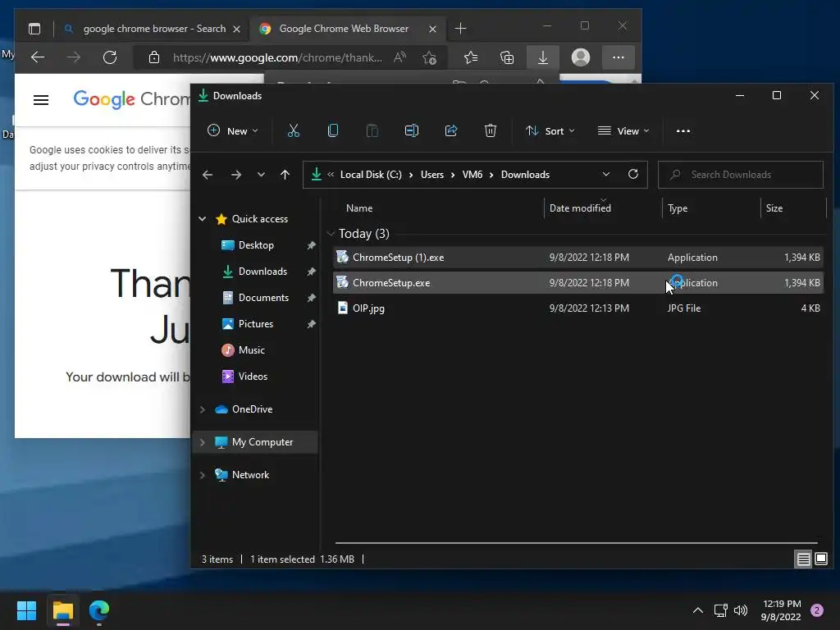The image size is (840, 630).
Task: Refresh the Downloads folder view
Action: pyautogui.click(x=633, y=174)
